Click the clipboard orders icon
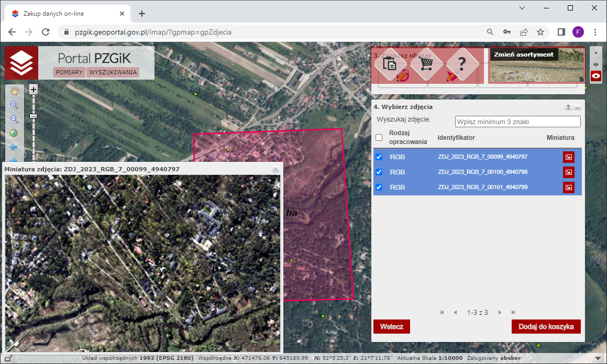607x364 pixels. coord(390,64)
